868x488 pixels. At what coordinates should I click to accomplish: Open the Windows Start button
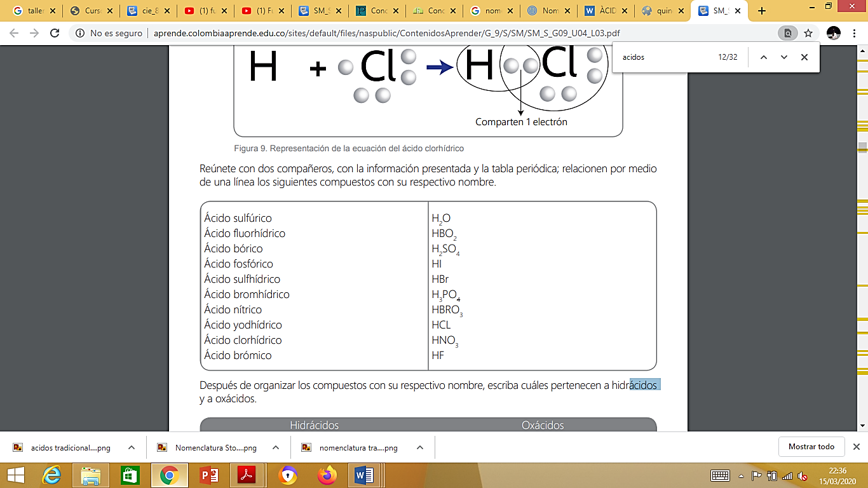point(15,475)
